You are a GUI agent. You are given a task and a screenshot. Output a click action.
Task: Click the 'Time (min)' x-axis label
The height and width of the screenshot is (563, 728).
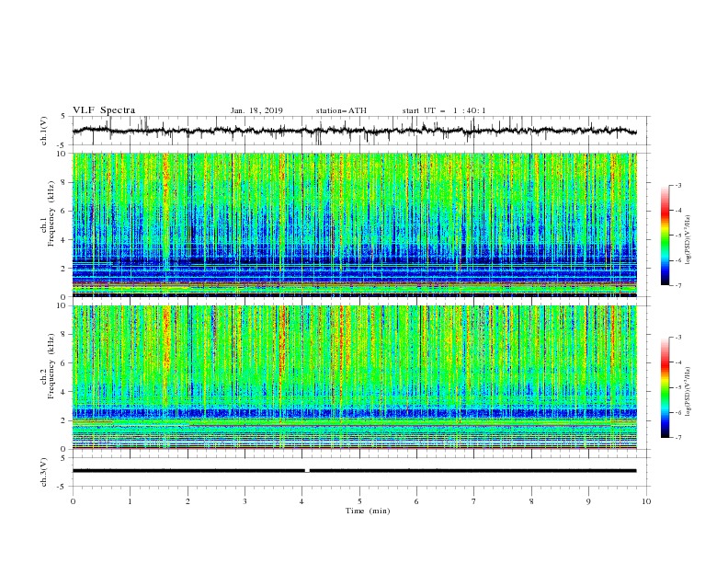click(368, 511)
